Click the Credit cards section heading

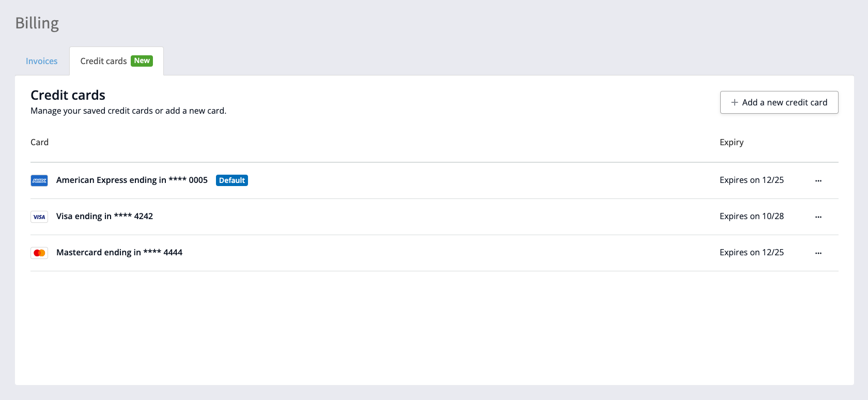tap(68, 95)
